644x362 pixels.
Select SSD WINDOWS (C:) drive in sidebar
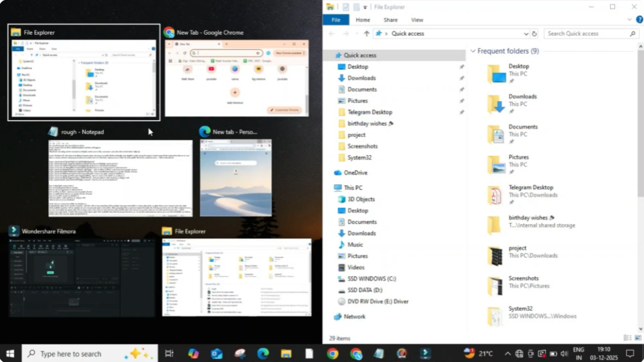(372, 278)
